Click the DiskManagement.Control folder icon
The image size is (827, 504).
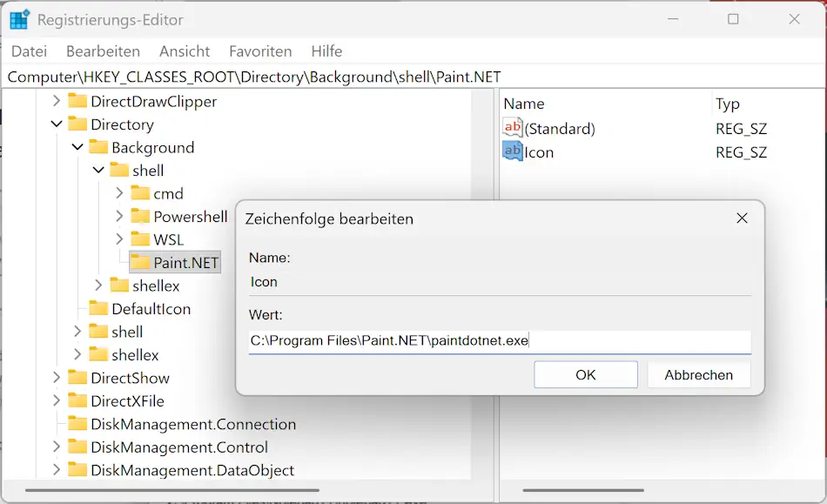[77, 447]
